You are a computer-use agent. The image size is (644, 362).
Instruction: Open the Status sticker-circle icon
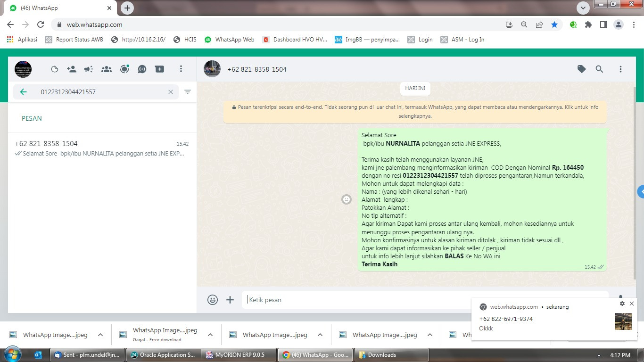(55, 69)
